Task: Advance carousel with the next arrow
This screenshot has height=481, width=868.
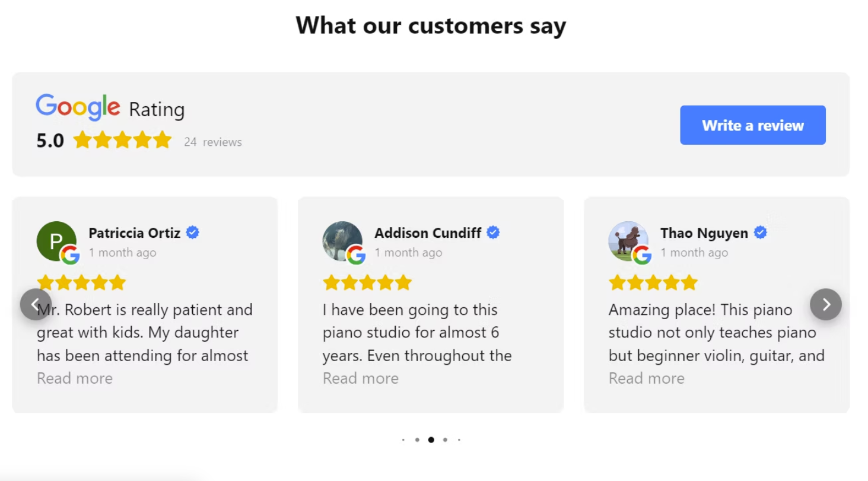Action: pyautogui.click(x=825, y=304)
